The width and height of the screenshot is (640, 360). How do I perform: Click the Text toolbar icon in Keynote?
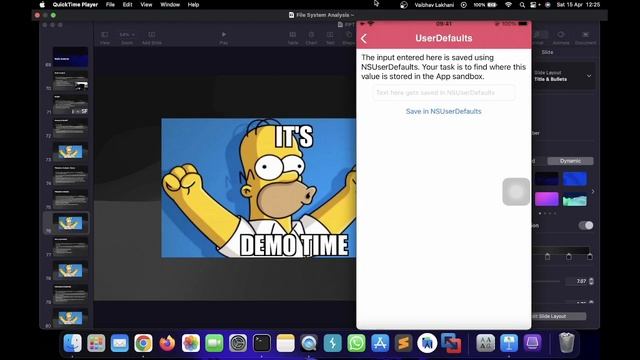click(330, 38)
